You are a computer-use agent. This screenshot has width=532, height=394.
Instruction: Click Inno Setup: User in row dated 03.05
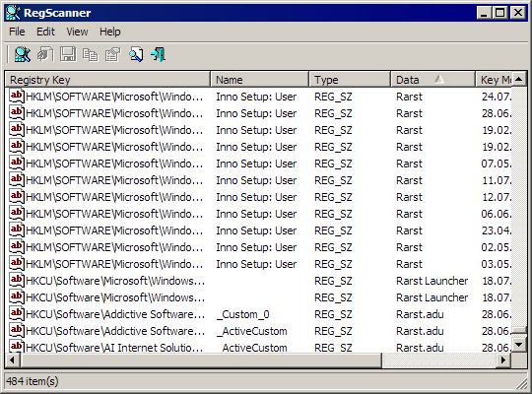pos(256,264)
